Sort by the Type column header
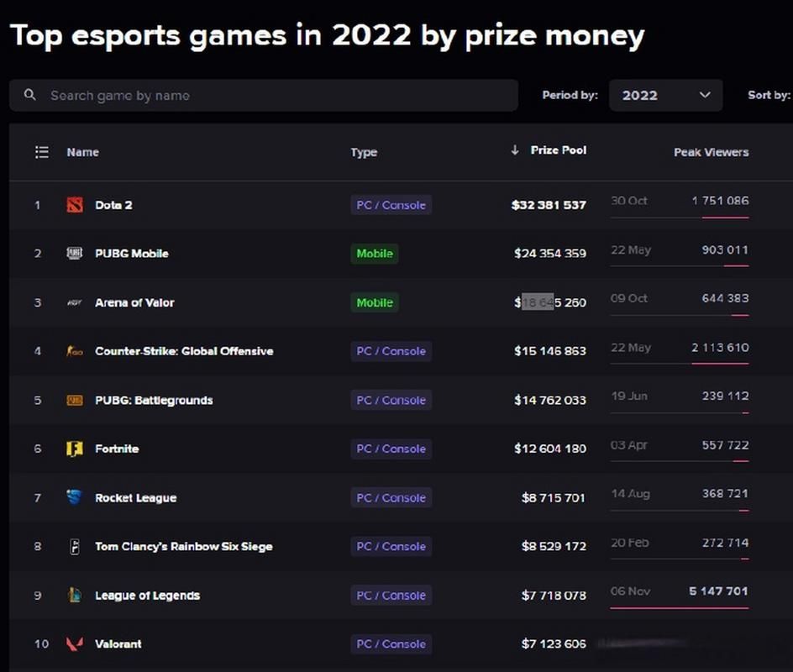Image resolution: width=793 pixels, height=672 pixels. coord(364,152)
